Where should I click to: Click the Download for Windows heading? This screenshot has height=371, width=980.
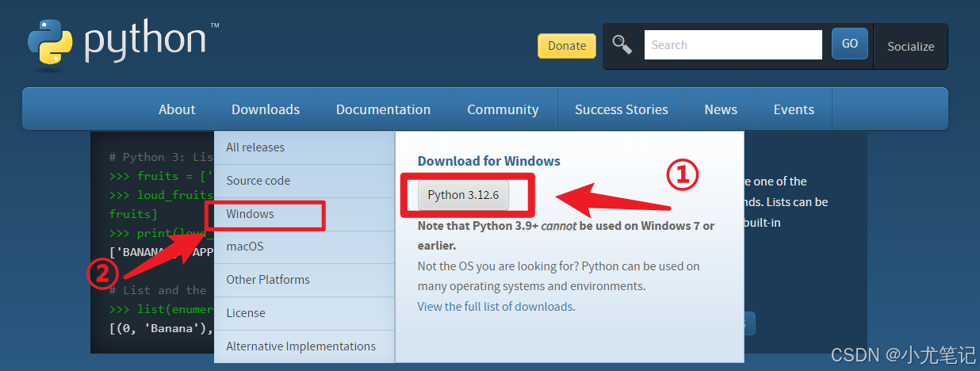coord(489,161)
